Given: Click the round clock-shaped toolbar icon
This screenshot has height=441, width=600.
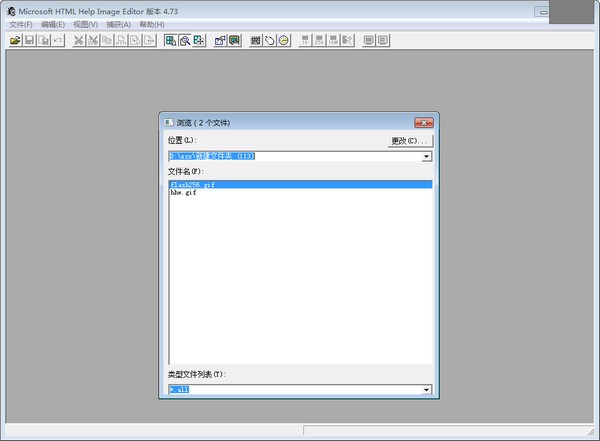Looking at the screenshot, I should pos(284,41).
